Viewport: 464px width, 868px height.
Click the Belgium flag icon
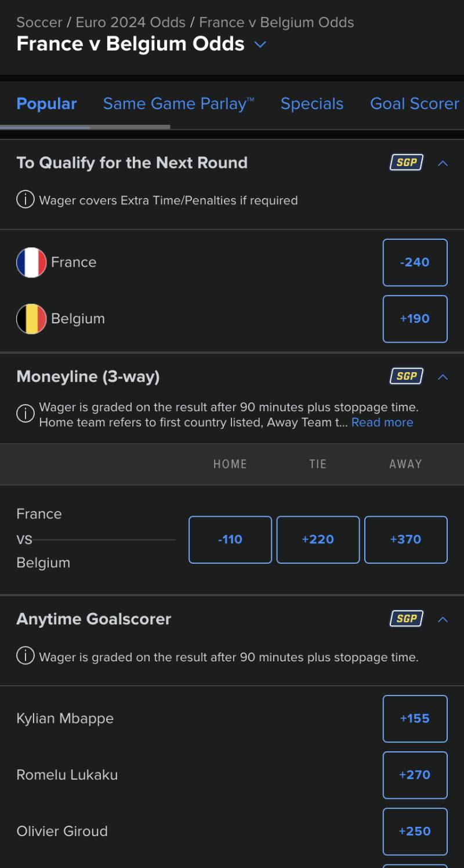[x=31, y=319]
